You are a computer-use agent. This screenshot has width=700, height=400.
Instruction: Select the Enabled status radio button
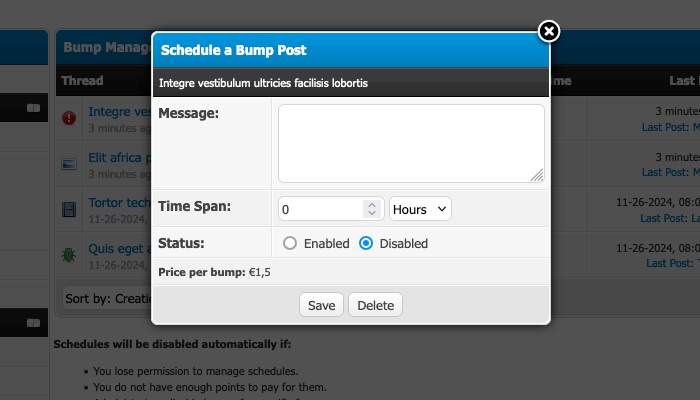tap(290, 243)
